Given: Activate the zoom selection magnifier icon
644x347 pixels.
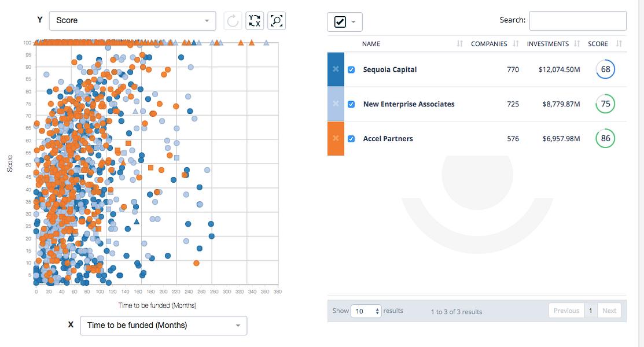Looking at the screenshot, I should (277, 21).
